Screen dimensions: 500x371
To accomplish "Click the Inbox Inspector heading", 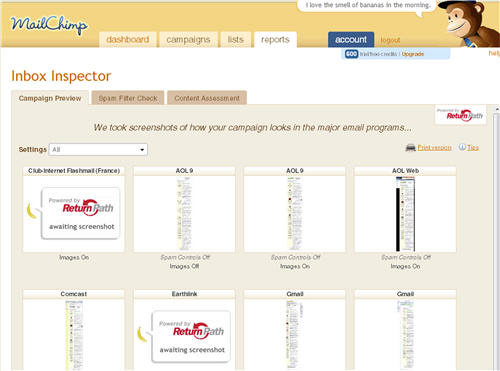I will [x=61, y=76].
